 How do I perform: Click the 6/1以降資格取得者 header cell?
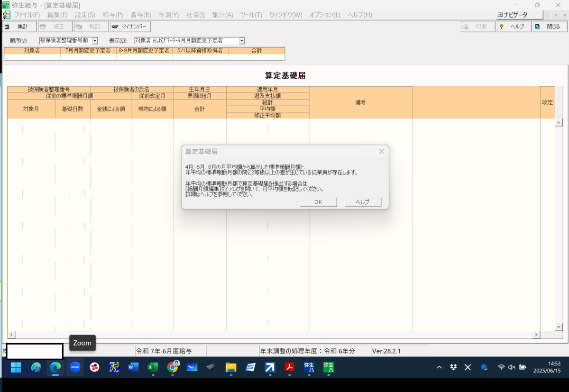pyautogui.click(x=201, y=50)
